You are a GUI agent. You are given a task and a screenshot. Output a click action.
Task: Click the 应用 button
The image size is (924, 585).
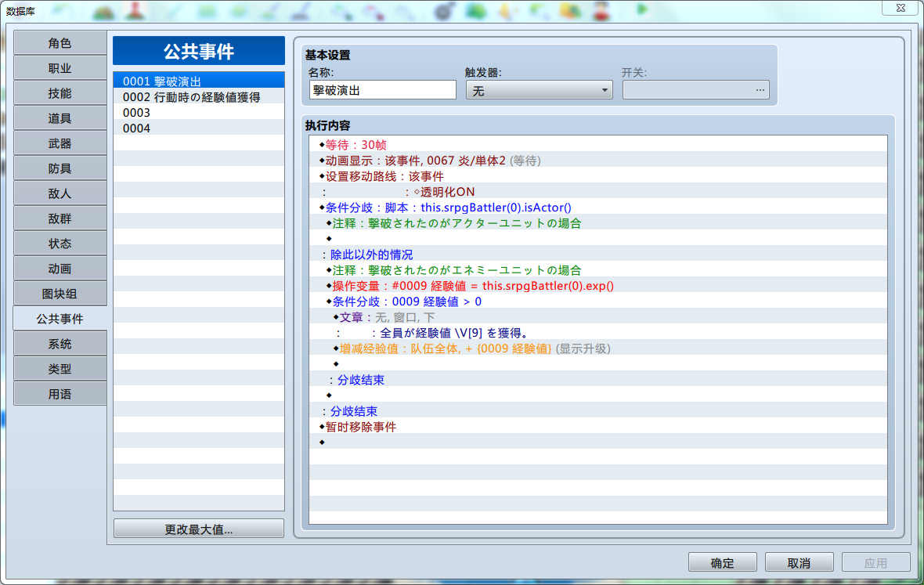click(x=875, y=562)
